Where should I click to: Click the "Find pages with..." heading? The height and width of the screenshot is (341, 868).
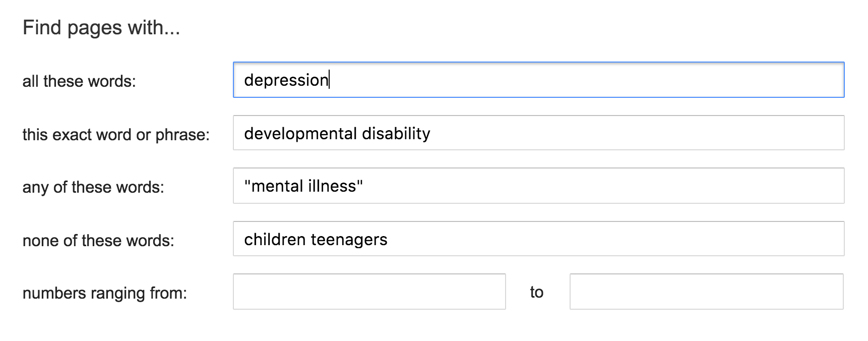coord(101,27)
